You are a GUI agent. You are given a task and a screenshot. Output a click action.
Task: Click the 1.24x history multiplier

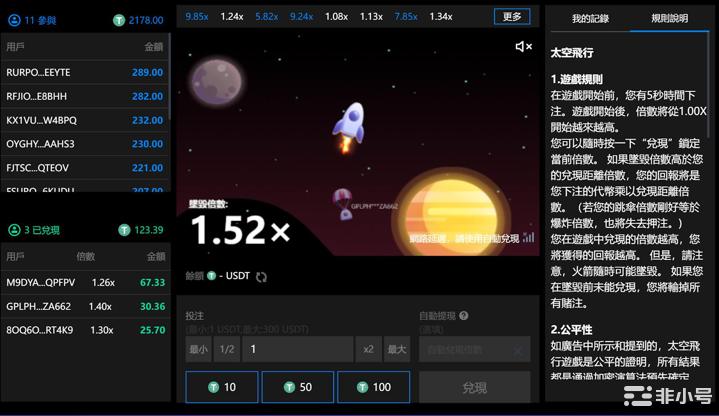[x=232, y=17]
